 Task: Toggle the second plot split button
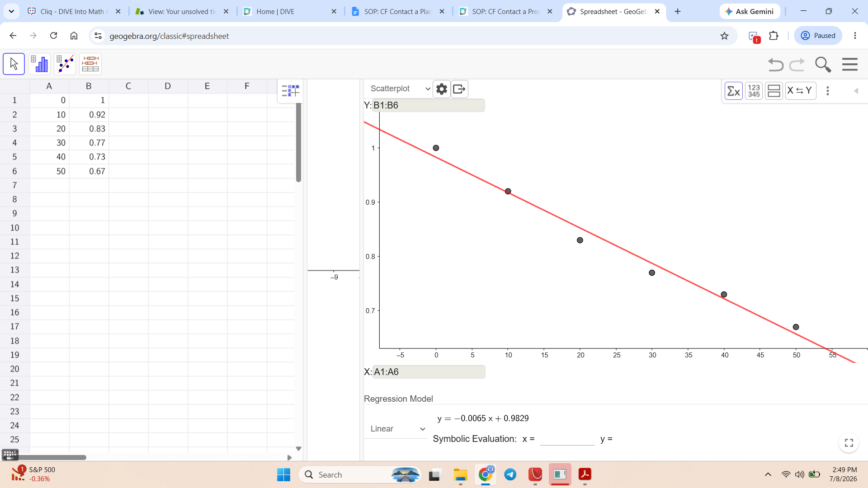[x=774, y=91]
